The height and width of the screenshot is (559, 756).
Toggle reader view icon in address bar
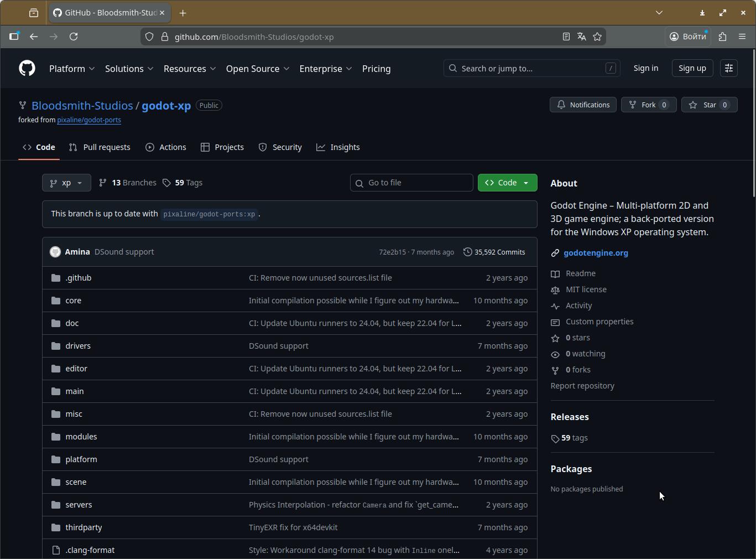[x=566, y=37]
